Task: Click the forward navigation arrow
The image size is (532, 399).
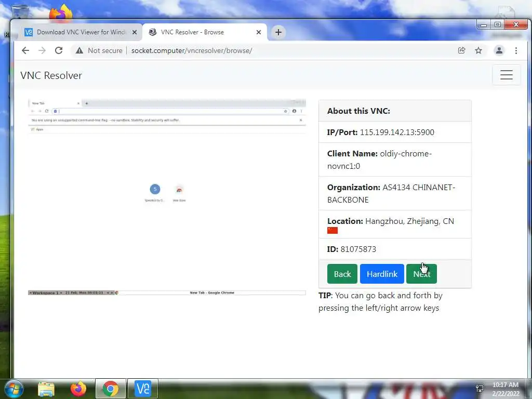Action: (x=42, y=50)
